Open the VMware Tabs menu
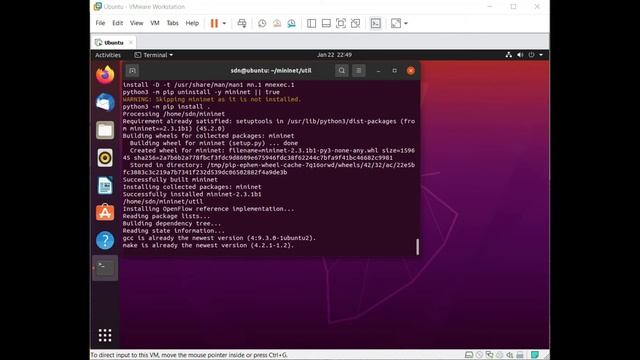 coord(172,23)
